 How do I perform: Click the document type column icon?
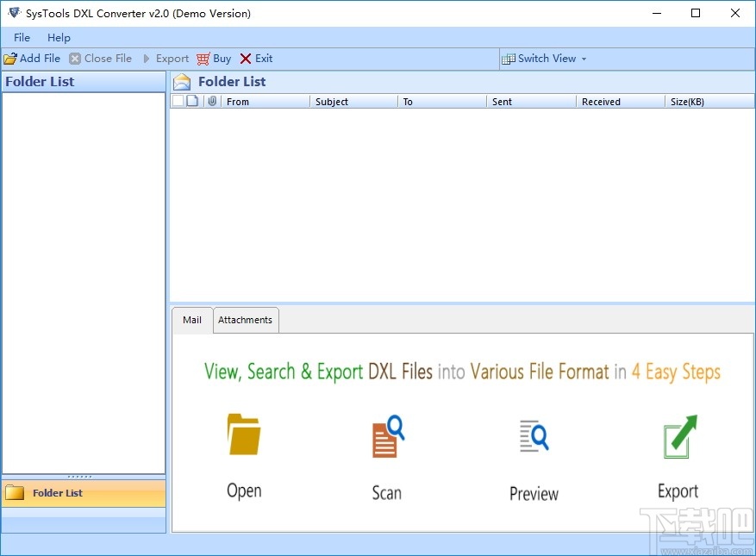click(x=192, y=101)
